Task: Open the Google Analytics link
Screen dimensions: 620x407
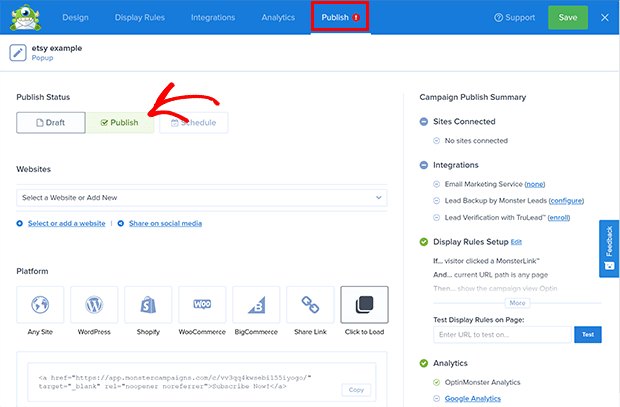Action: click(473, 399)
